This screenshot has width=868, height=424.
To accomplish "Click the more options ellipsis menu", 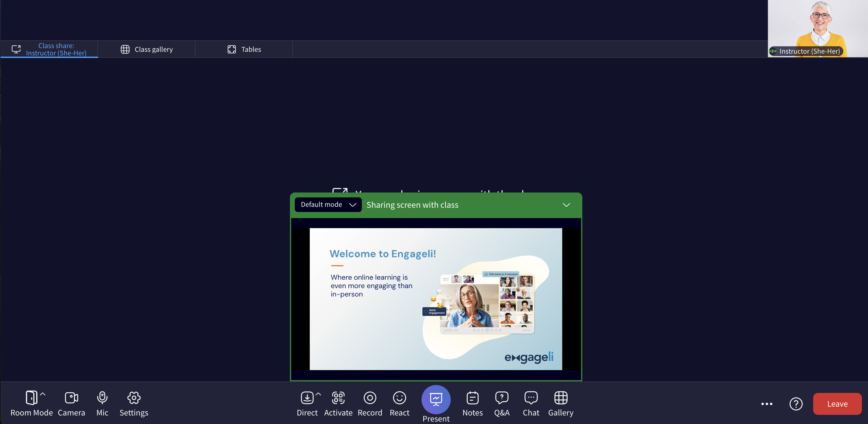I will (767, 404).
